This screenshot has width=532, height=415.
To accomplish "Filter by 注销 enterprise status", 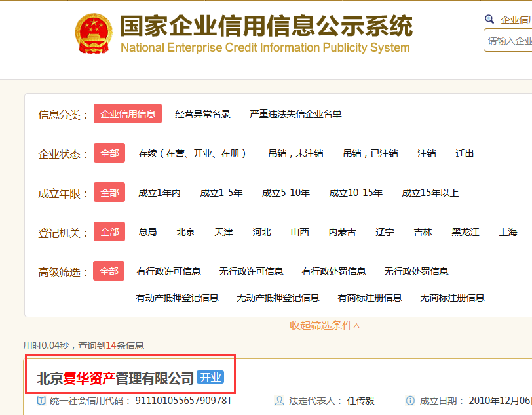I will click(x=427, y=153).
